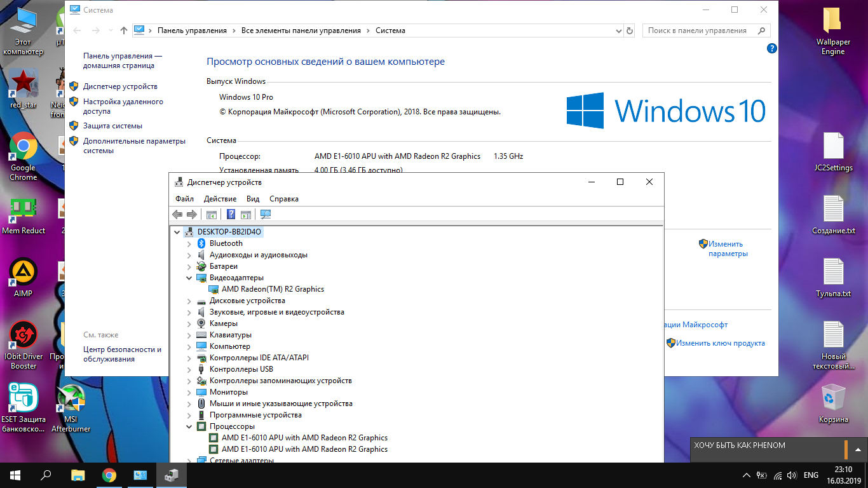Open Mem Reduct desktop shortcut

(x=24, y=215)
